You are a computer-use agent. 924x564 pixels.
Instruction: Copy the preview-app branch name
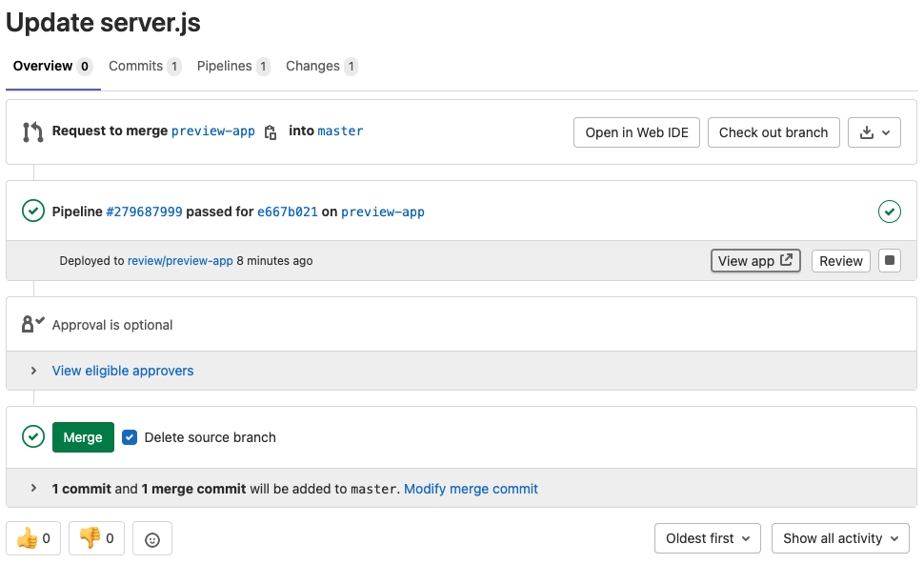pyautogui.click(x=270, y=132)
